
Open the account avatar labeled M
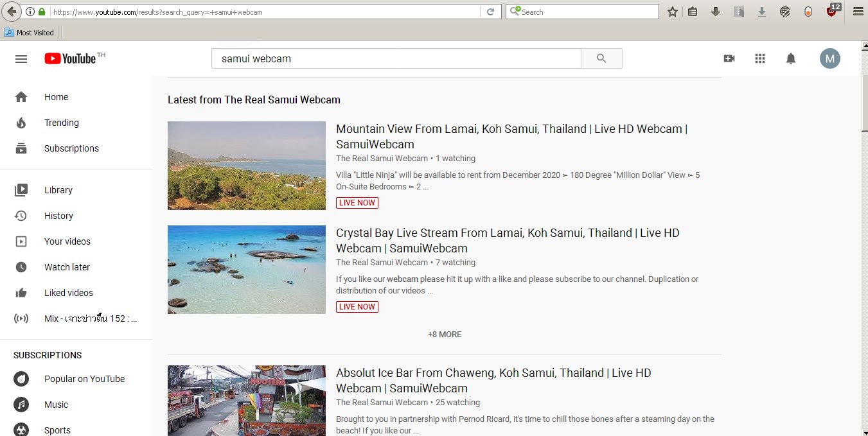tap(829, 58)
